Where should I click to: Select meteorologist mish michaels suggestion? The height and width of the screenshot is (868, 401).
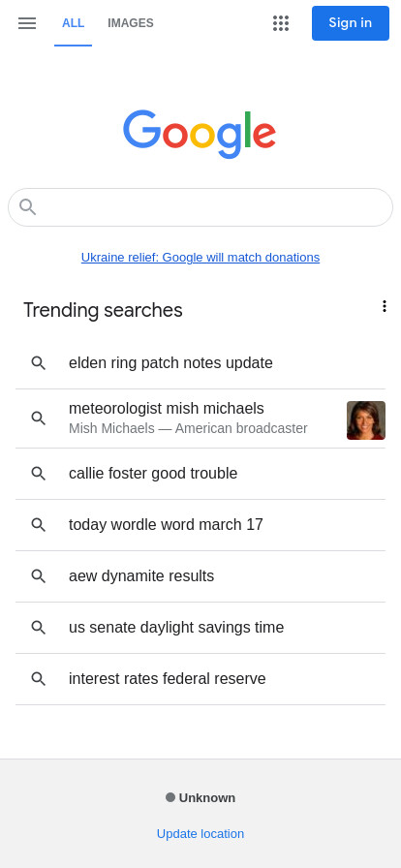coord(200,418)
